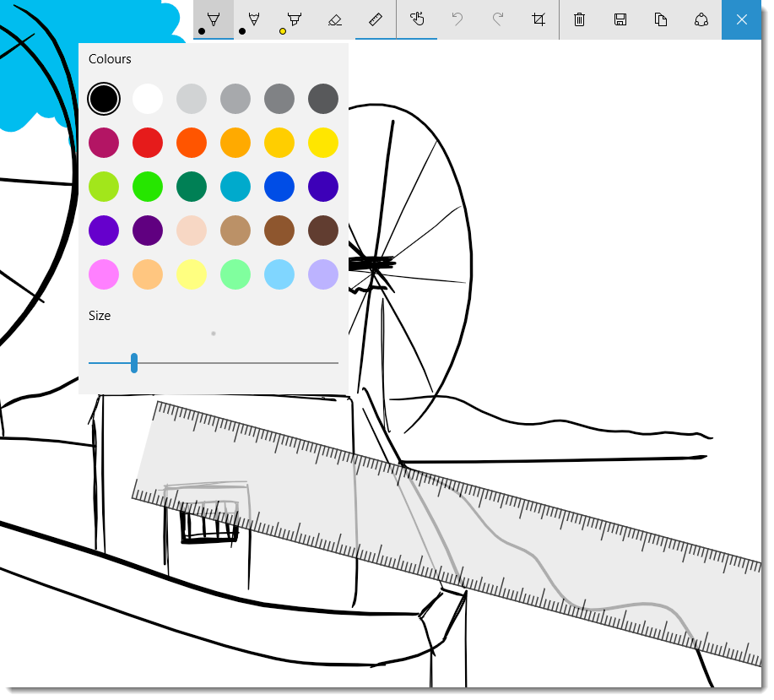Share the sketch

coord(701,20)
